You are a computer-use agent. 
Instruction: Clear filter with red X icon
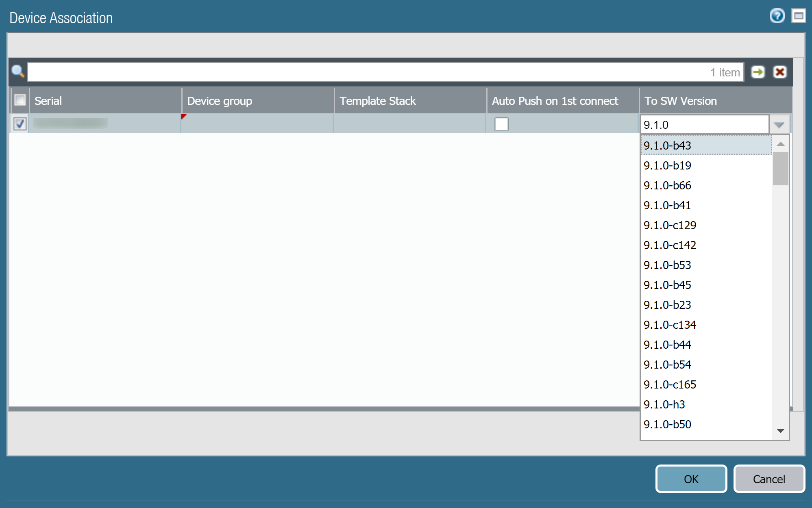779,72
